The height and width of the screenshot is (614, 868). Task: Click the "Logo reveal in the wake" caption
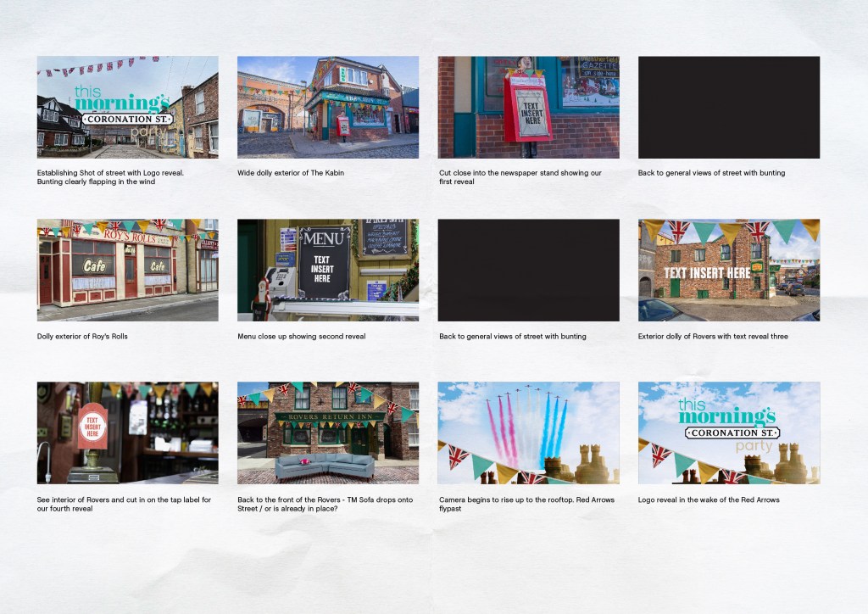709,500
